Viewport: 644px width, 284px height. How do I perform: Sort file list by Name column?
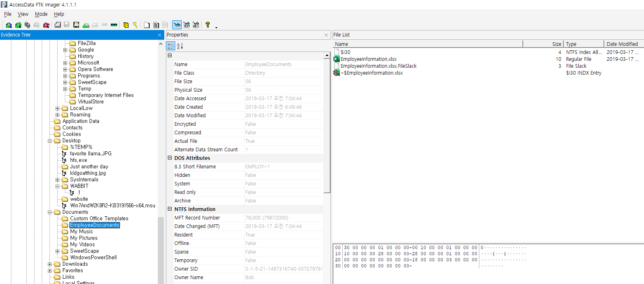[428, 44]
